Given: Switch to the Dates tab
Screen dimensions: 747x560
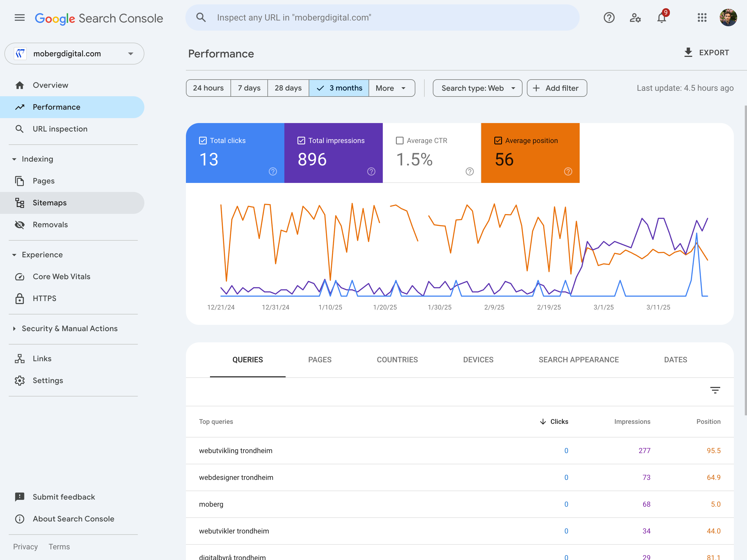Looking at the screenshot, I should pos(675,360).
